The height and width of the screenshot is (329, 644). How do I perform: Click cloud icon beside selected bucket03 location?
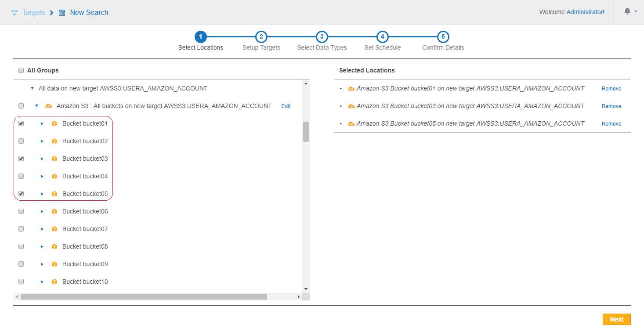coord(351,106)
